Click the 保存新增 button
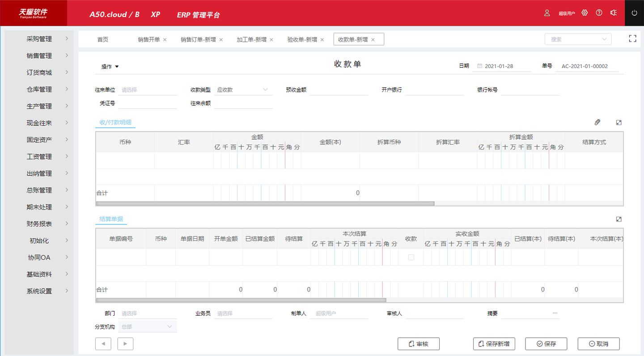The height and width of the screenshot is (356, 644). point(494,344)
